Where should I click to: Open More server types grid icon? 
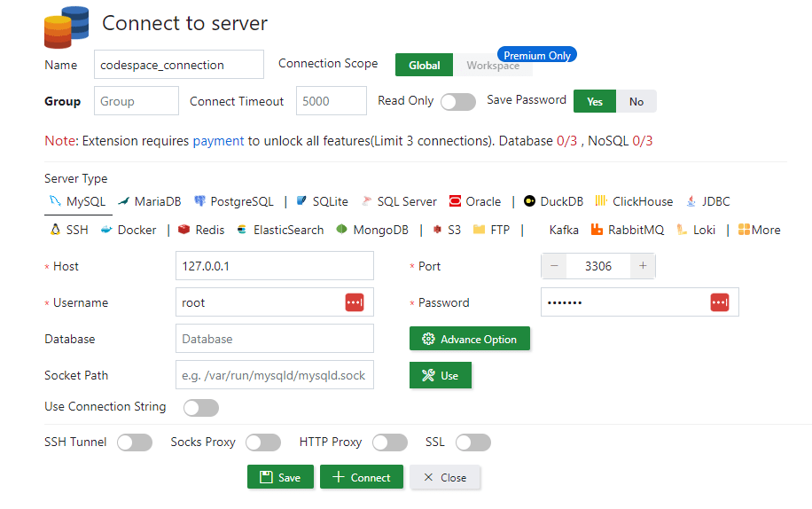coord(744,230)
